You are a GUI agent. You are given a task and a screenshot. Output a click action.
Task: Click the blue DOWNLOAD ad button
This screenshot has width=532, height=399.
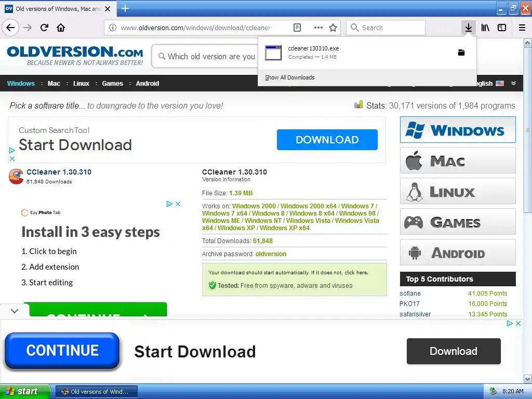(327, 139)
